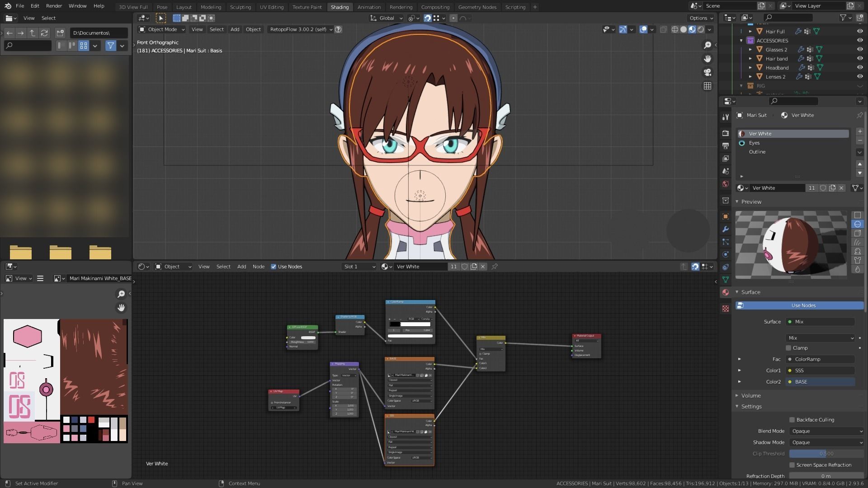Click the Blender logo menu icon
Screen dimensions: 868x488
8,6
